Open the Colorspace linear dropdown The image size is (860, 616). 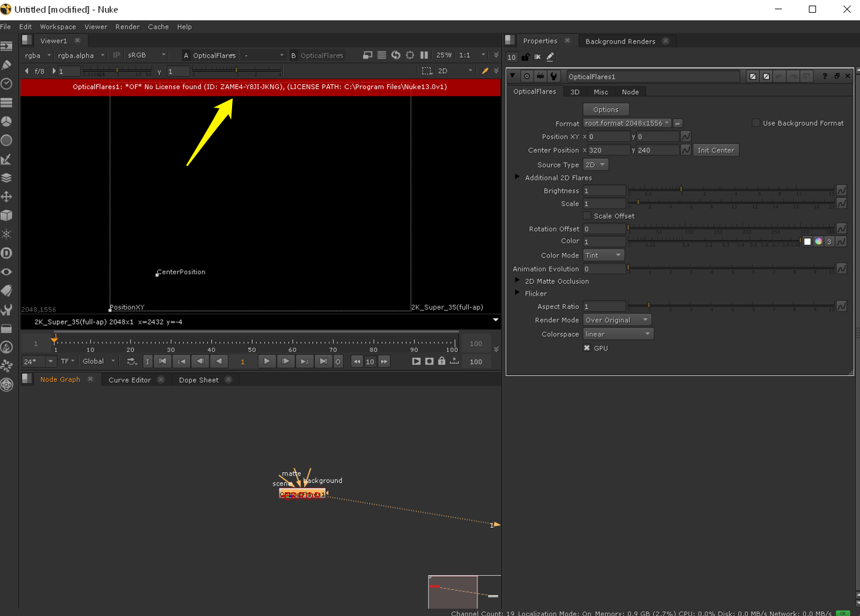[618, 334]
